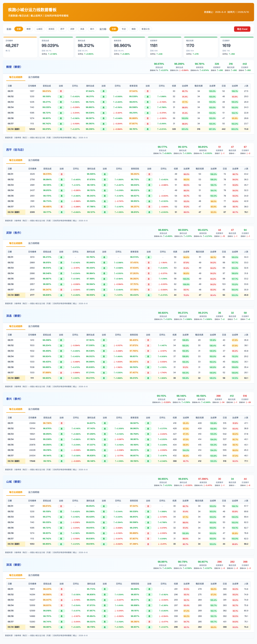Choose the 普通众包 capacity line chip

(145, 29)
